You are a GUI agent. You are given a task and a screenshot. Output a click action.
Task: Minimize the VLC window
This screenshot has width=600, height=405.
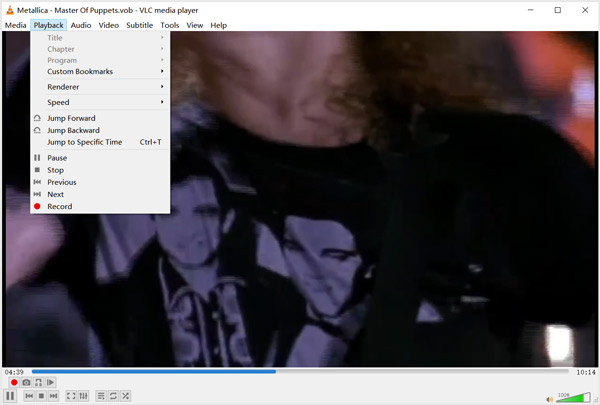coord(531,10)
